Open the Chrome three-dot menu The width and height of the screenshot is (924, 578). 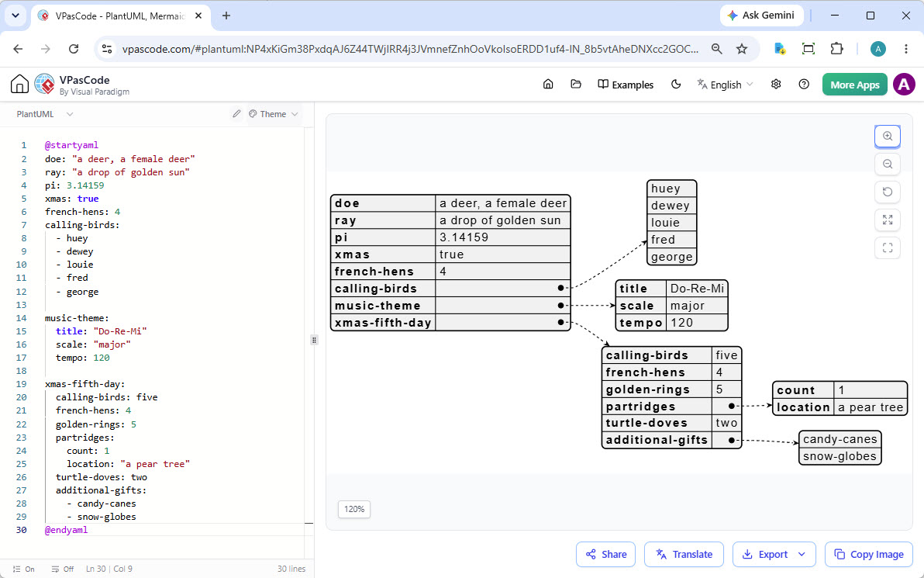(x=906, y=49)
